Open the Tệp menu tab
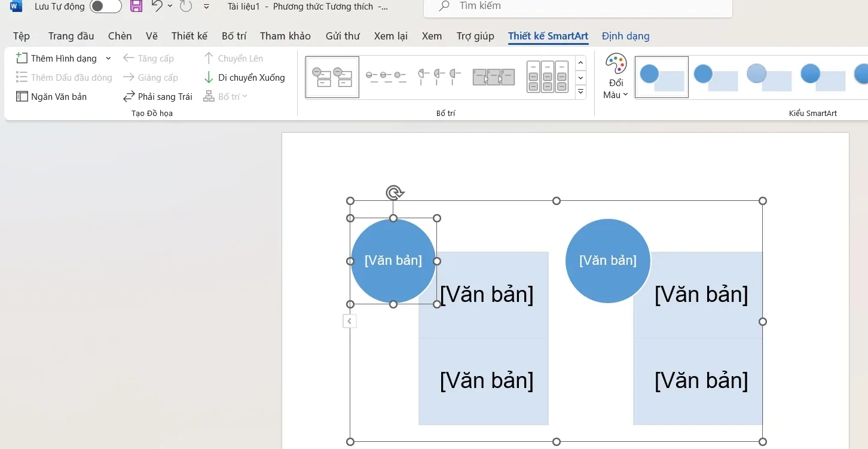The height and width of the screenshot is (449, 868). point(22,36)
